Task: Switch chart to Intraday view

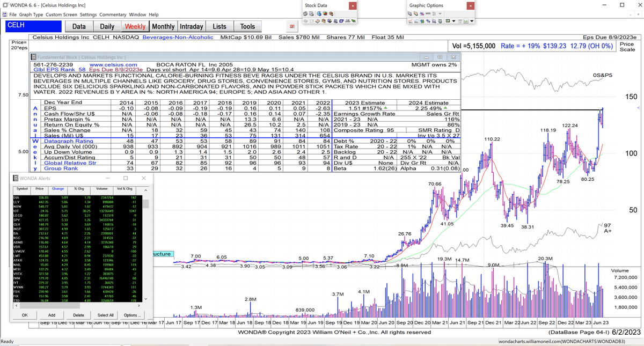Action: (192, 26)
